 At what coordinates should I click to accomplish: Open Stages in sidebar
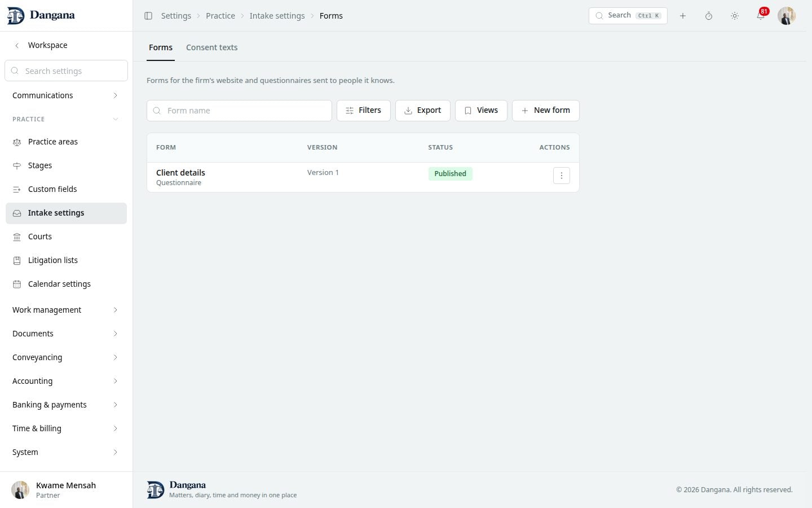coord(66,165)
